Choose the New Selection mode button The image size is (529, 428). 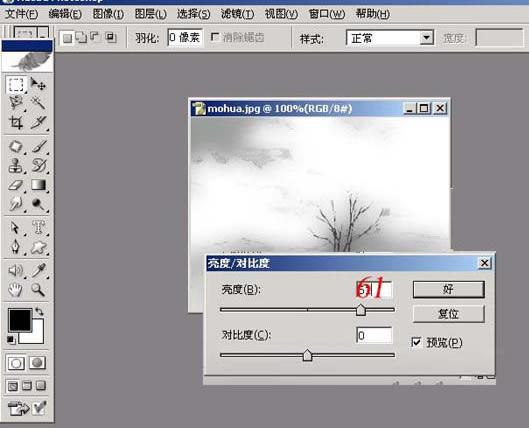[x=67, y=38]
